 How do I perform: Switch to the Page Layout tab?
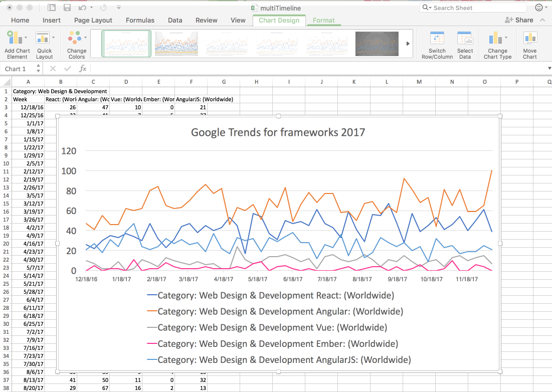[93, 21]
